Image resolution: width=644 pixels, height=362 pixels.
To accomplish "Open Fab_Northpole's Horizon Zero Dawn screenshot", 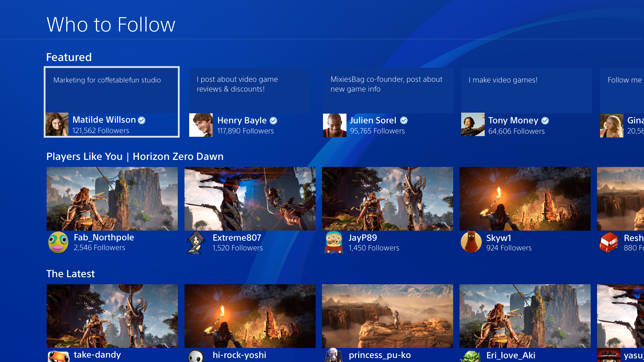I will [x=112, y=198].
